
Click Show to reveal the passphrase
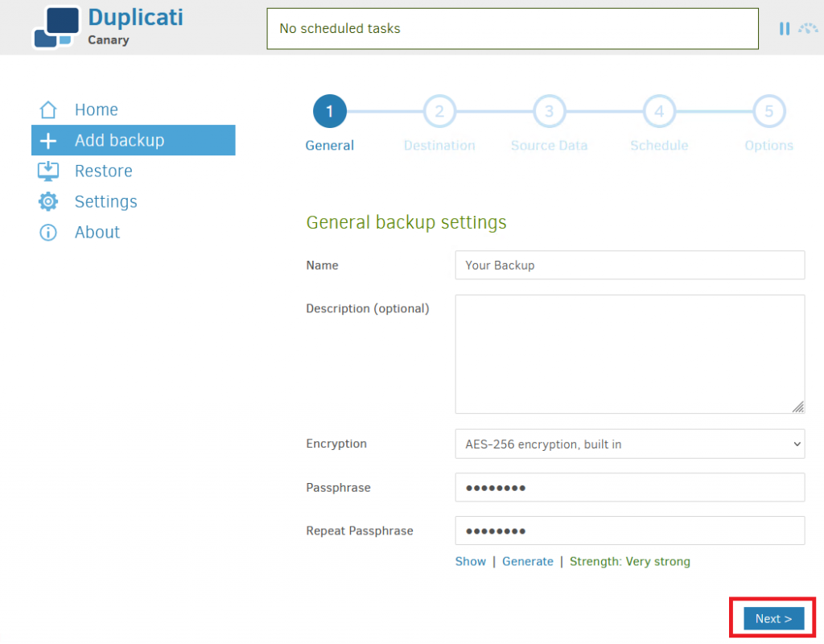[x=470, y=561]
